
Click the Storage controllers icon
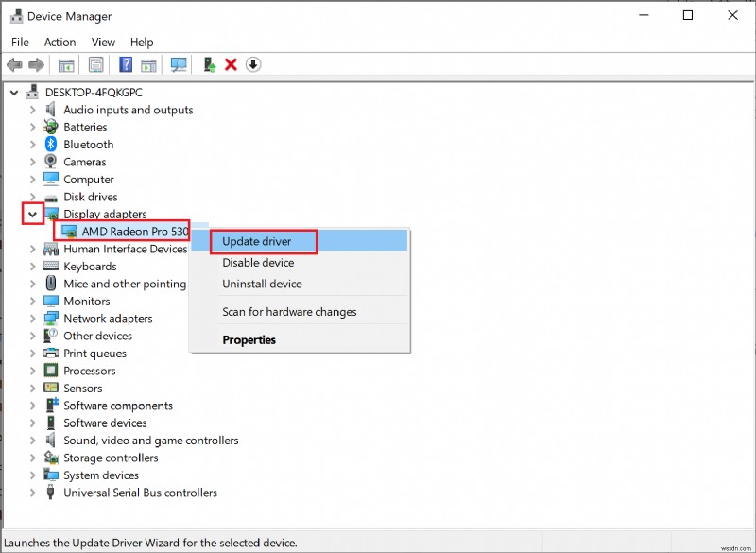tap(51, 458)
